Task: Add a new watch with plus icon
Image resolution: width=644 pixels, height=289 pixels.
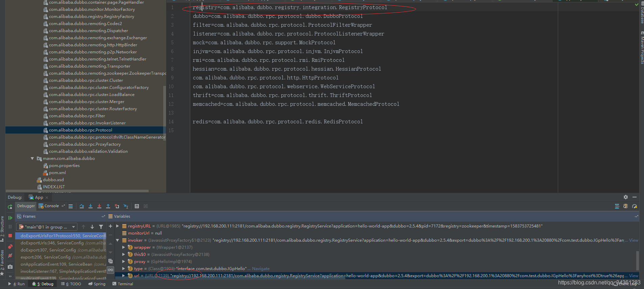Action: [x=110, y=226]
